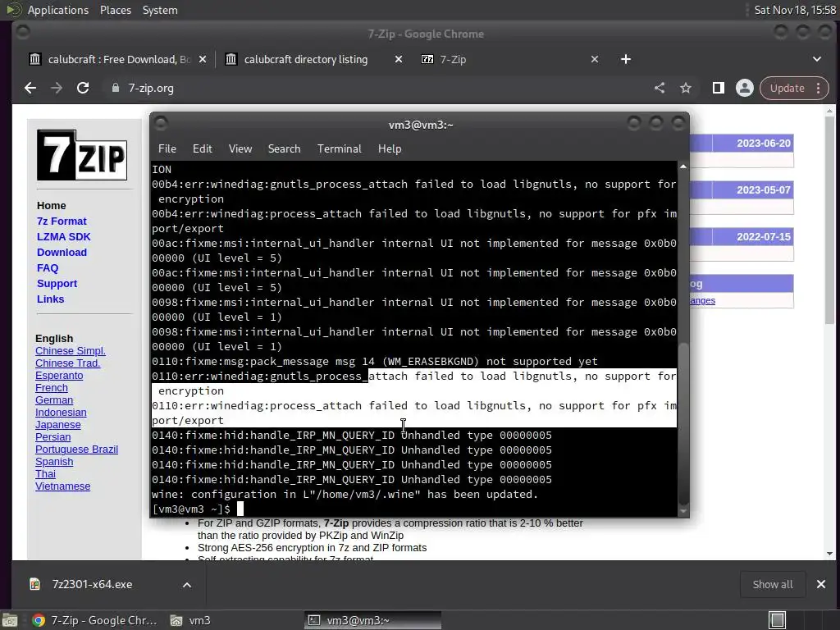Open the System menu

click(160, 10)
